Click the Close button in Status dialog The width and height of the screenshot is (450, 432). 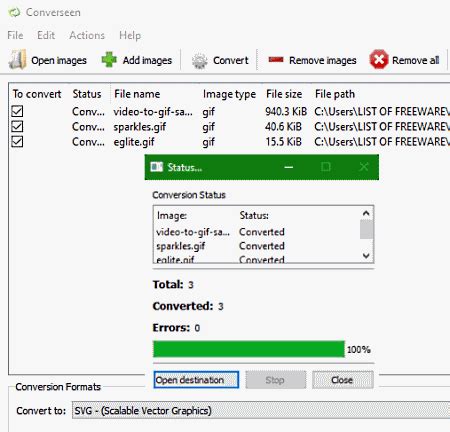click(x=343, y=380)
